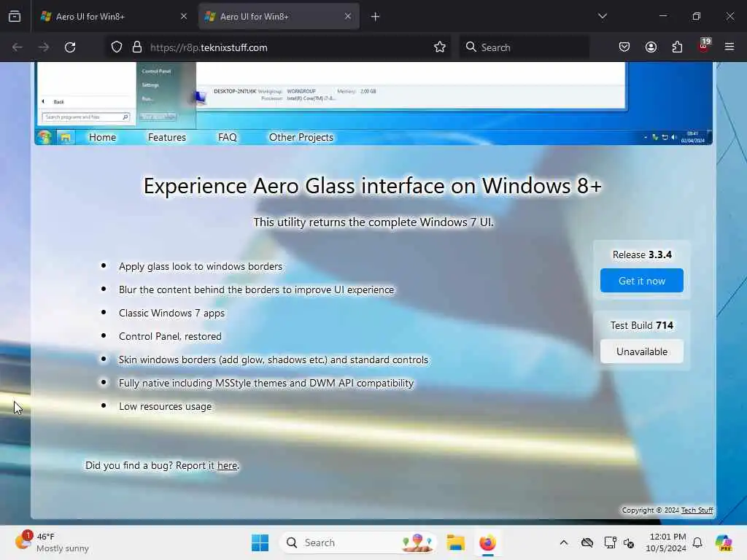Image resolution: width=747 pixels, height=560 pixels.
Task: Click text 'Control Panel, restored'
Action: [x=170, y=336]
